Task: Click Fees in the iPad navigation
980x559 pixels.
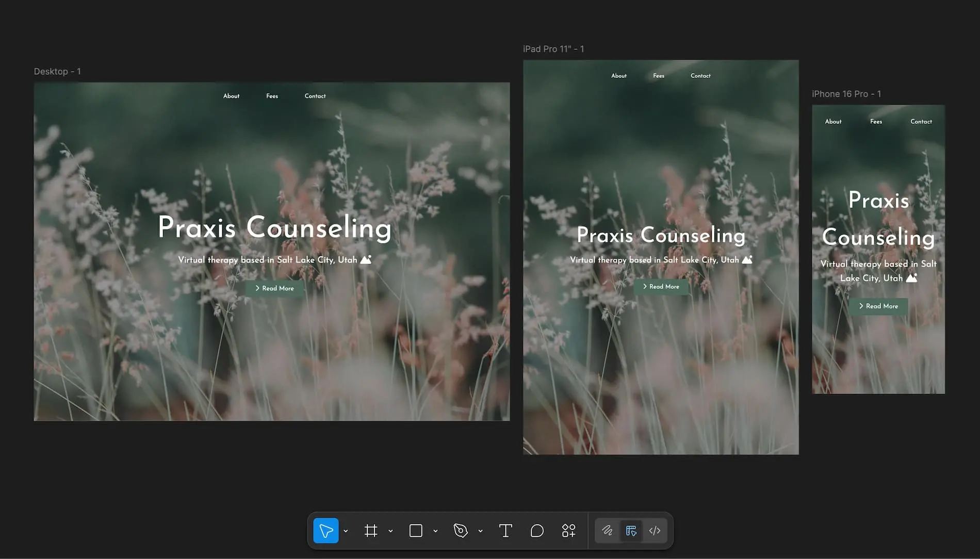Action: pyautogui.click(x=659, y=75)
